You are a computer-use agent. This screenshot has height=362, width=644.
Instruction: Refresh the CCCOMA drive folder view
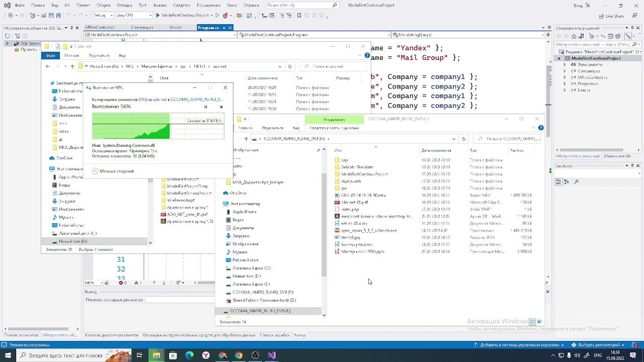(464, 139)
